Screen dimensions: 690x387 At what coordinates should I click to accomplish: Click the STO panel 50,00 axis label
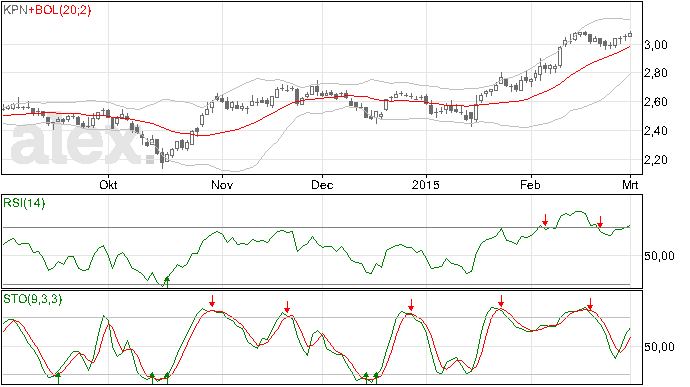pyautogui.click(x=659, y=347)
